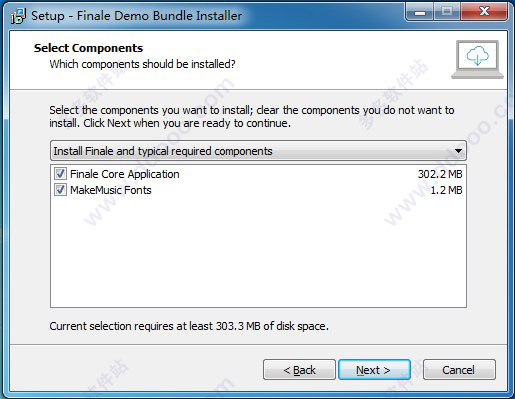The width and height of the screenshot is (515, 399).
Task: Go to the Next step
Action: point(374,370)
